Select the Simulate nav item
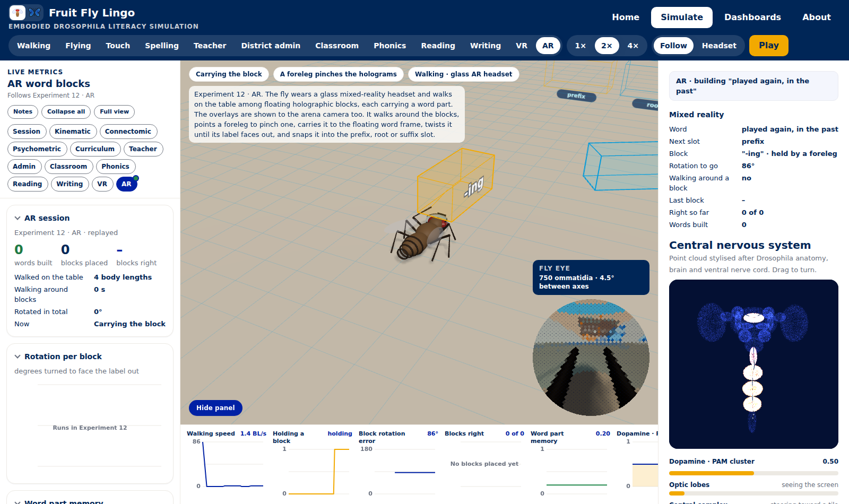 click(682, 17)
